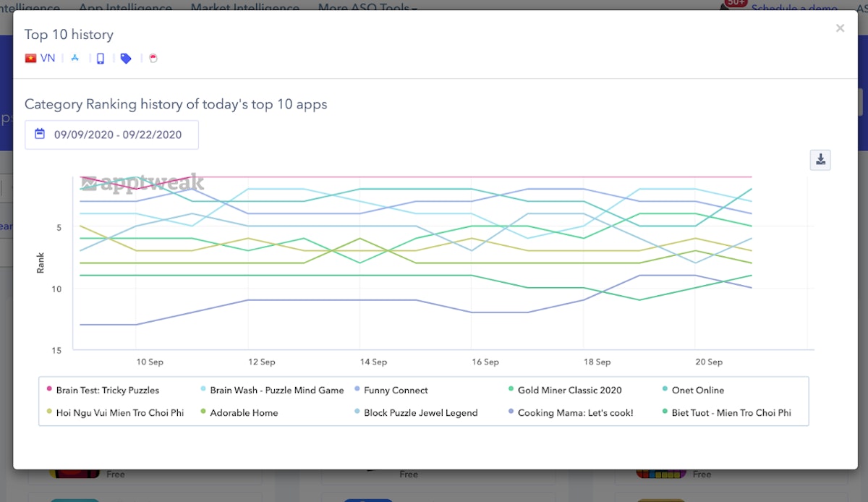Toggle Brain Wash - Puzzle Mind Game legend
Screen dimensions: 868x502
tap(276, 390)
